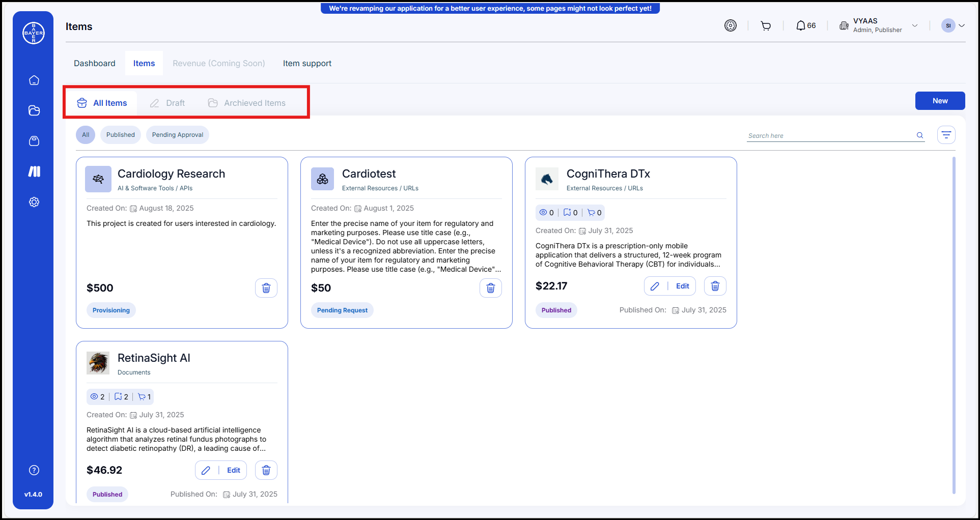
Task: Filter by Pending Approval chip
Action: [x=178, y=135]
